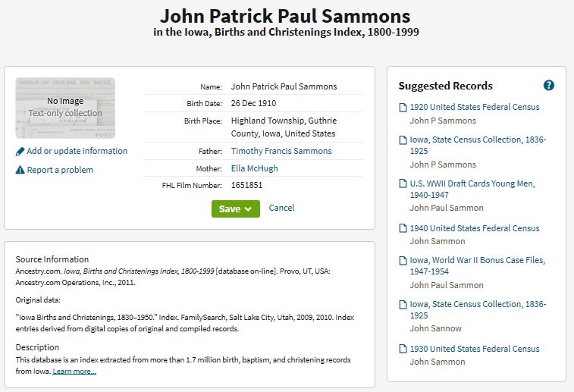This screenshot has width=574, height=392.
Task: Cancel saving this record
Action: coord(281,208)
